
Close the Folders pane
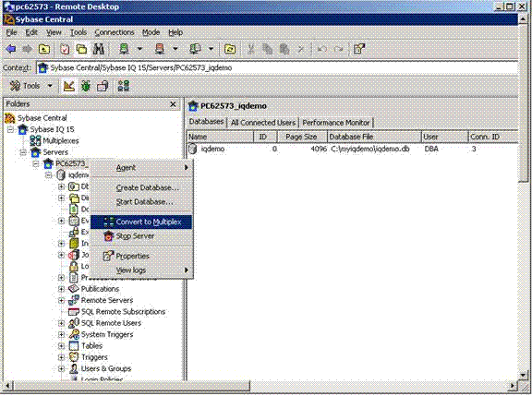pyautogui.click(x=173, y=104)
